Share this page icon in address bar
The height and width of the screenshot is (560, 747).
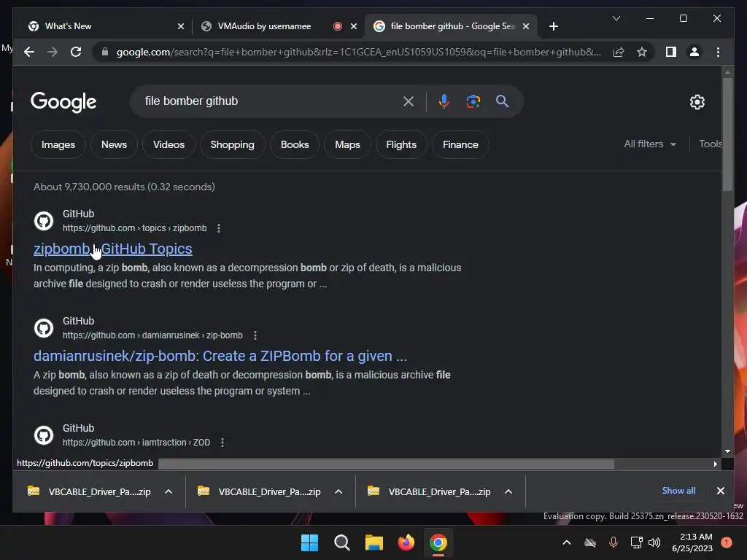[x=619, y=52]
